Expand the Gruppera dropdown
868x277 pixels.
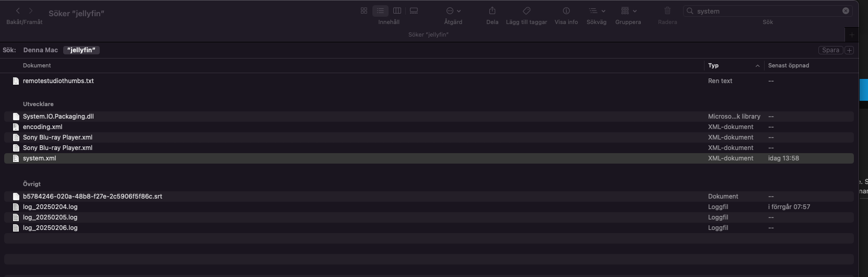tap(628, 10)
